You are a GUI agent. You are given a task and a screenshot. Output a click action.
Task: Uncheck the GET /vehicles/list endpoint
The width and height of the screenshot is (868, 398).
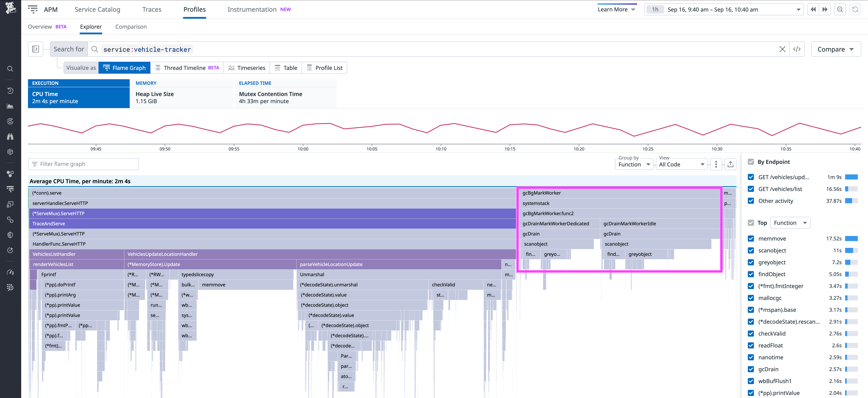(x=751, y=189)
